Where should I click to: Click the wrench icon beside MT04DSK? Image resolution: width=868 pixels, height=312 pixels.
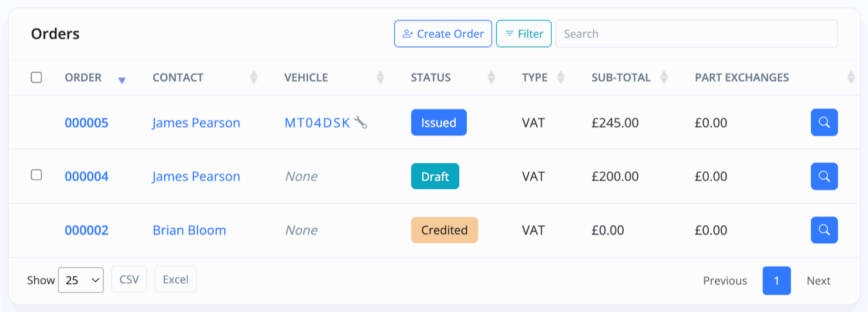tap(361, 123)
